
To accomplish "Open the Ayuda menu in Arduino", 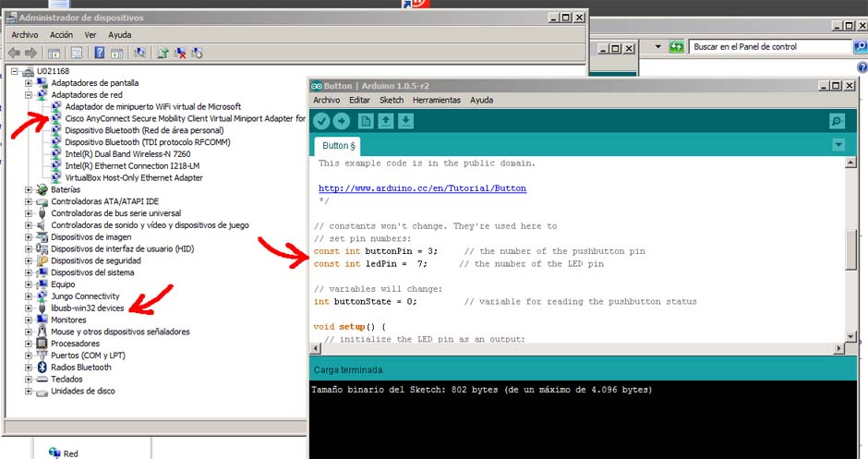I will [x=482, y=101].
